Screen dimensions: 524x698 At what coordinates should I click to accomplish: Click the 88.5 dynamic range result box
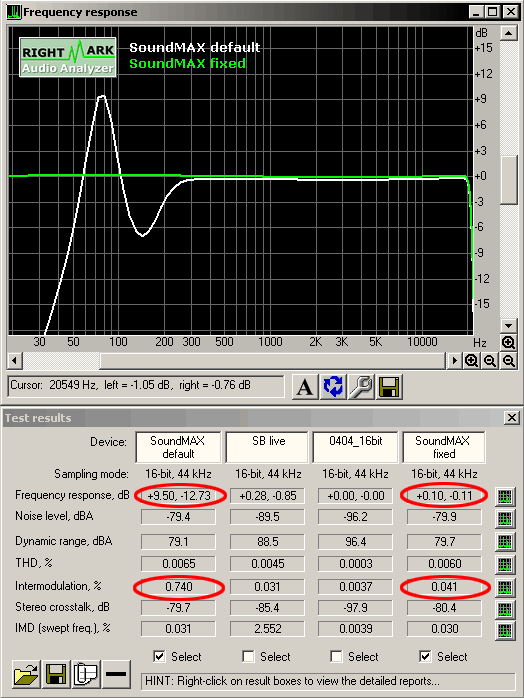click(267, 542)
